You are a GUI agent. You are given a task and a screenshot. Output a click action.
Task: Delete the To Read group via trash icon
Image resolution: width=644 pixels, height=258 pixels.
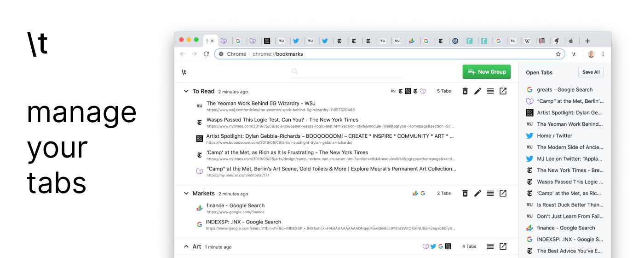point(465,91)
